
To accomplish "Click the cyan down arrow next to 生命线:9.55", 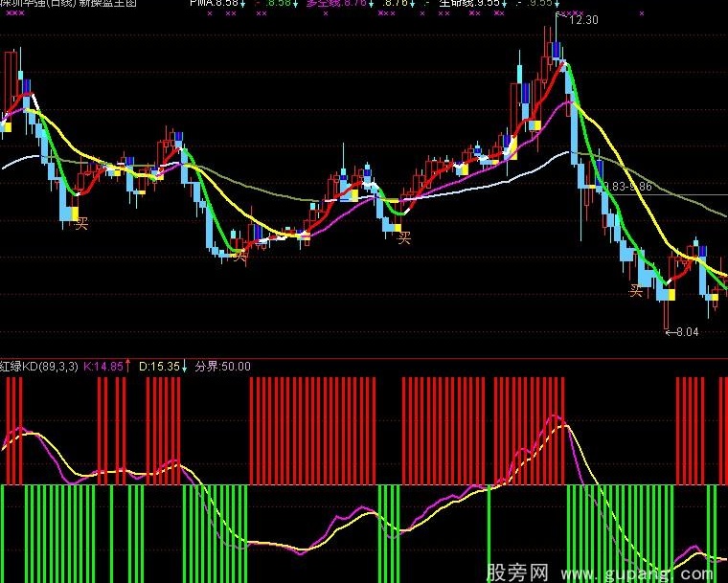I will click(x=505, y=3).
